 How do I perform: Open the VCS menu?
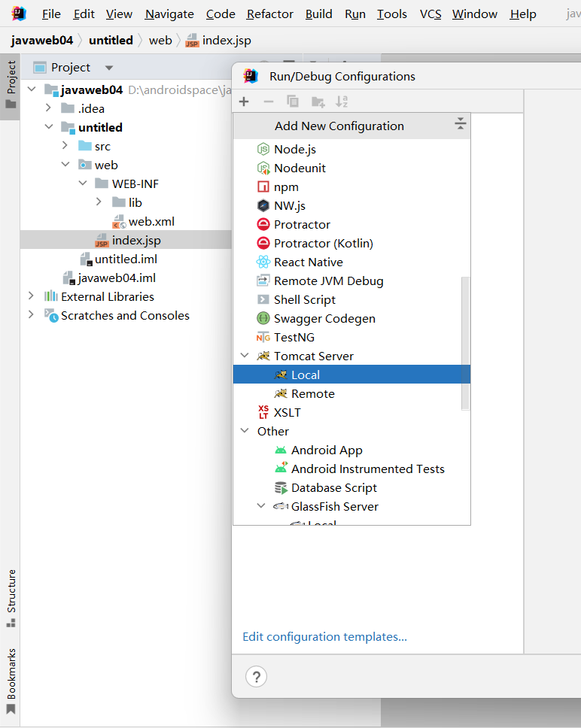pyautogui.click(x=430, y=14)
